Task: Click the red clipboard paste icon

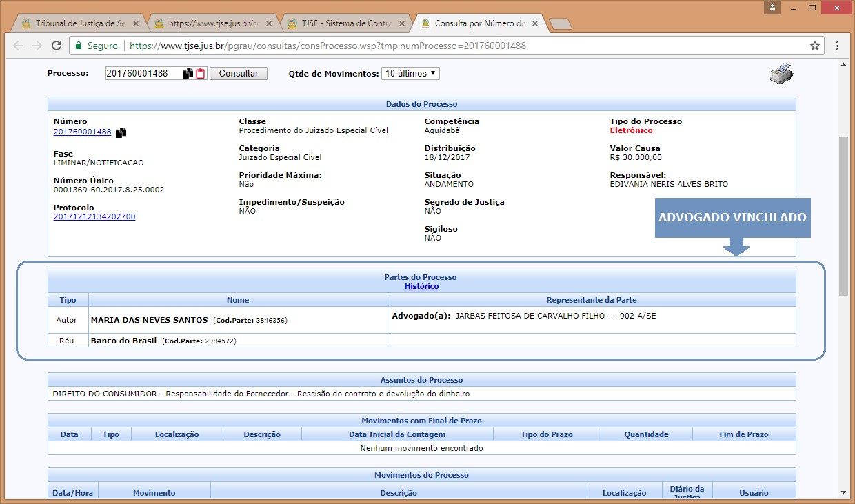Action: click(x=201, y=74)
